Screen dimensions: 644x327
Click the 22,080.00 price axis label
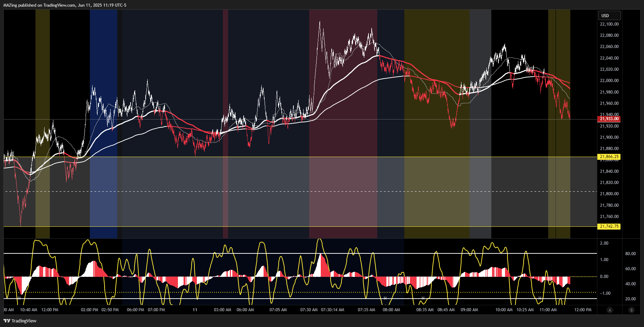point(609,35)
